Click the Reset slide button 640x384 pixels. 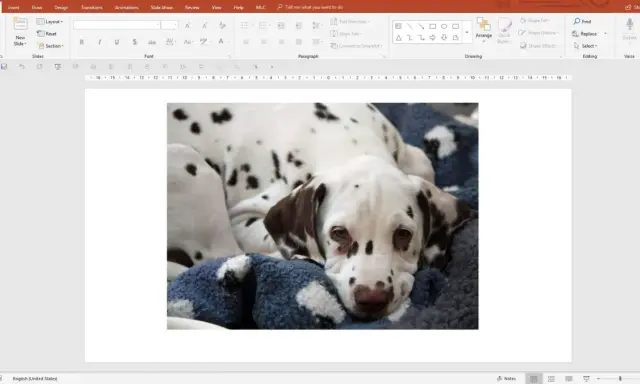coord(47,34)
